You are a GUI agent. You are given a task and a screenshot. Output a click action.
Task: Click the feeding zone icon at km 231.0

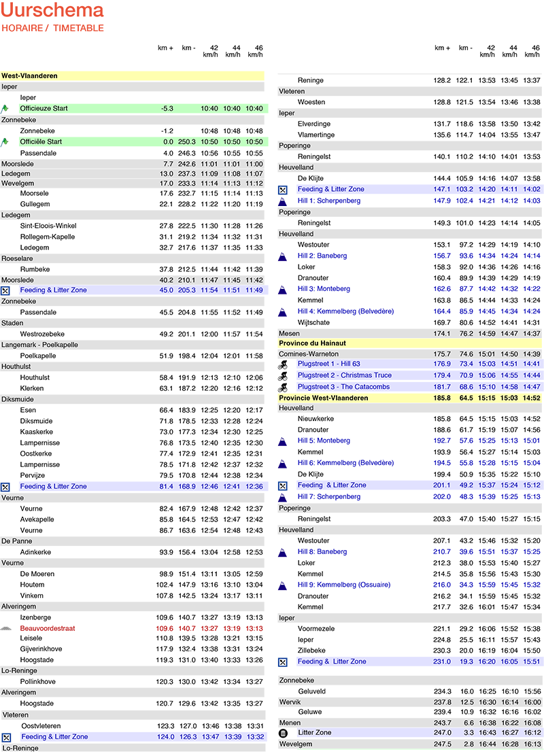[283, 662]
